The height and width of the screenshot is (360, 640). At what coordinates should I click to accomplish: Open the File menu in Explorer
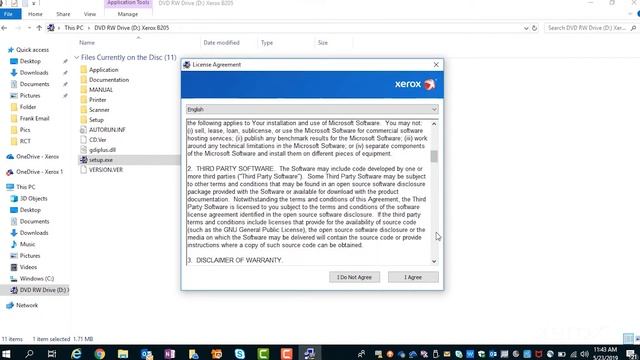point(8,14)
